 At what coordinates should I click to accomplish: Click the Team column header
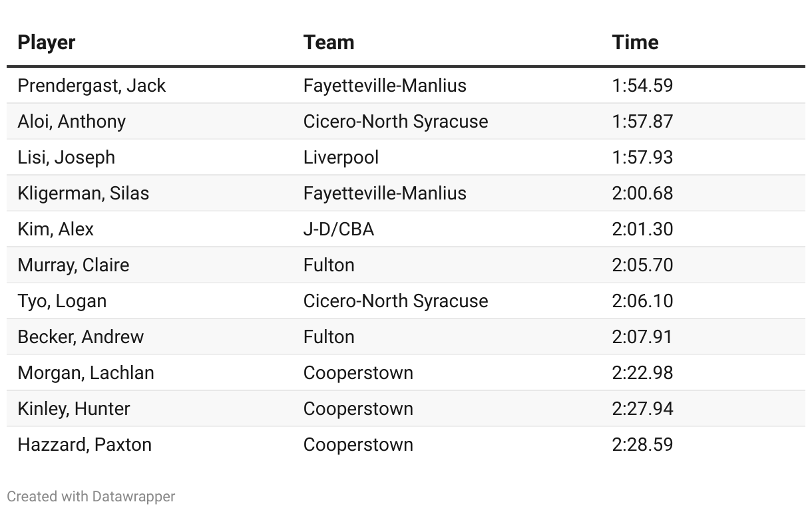(x=329, y=43)
